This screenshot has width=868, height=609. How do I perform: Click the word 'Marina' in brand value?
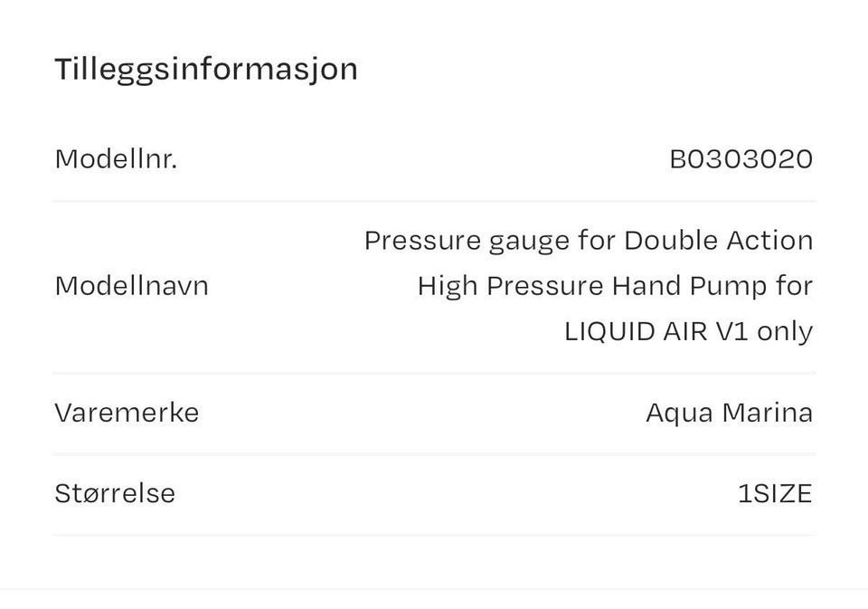pos(768,413)
